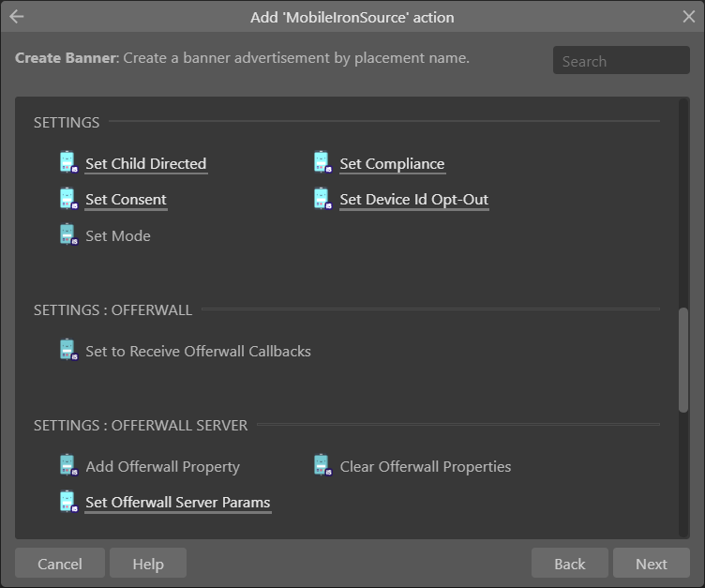Choose the Set Child Directed action
The height and width of the screenshot is (588, 705).
(x=145, y=164)
